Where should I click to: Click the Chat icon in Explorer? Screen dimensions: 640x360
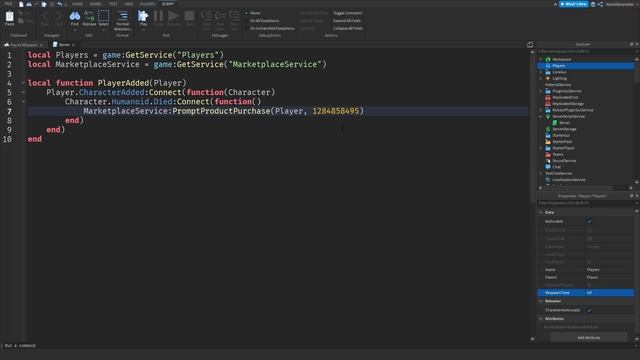(x=548, y=167)
